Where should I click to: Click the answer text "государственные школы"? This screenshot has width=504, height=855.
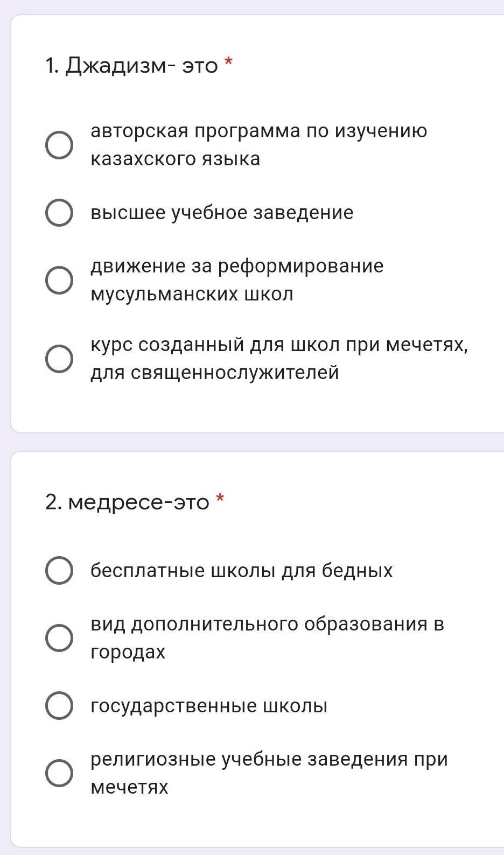209,706
